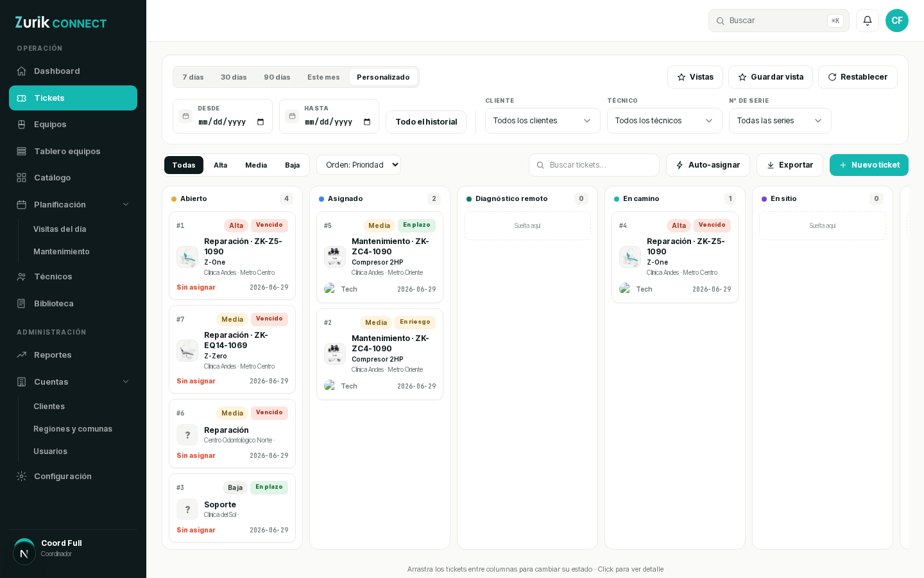Click the Biblioteca icon in sidebar
The height and width of the screenshot is (578, 924).
click(21, 304)
